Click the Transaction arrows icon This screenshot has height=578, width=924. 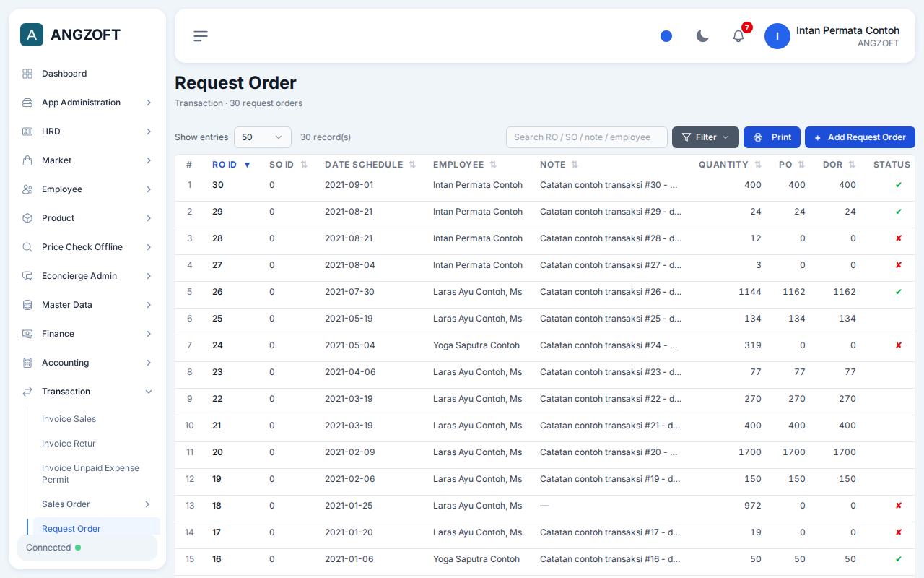27,392
